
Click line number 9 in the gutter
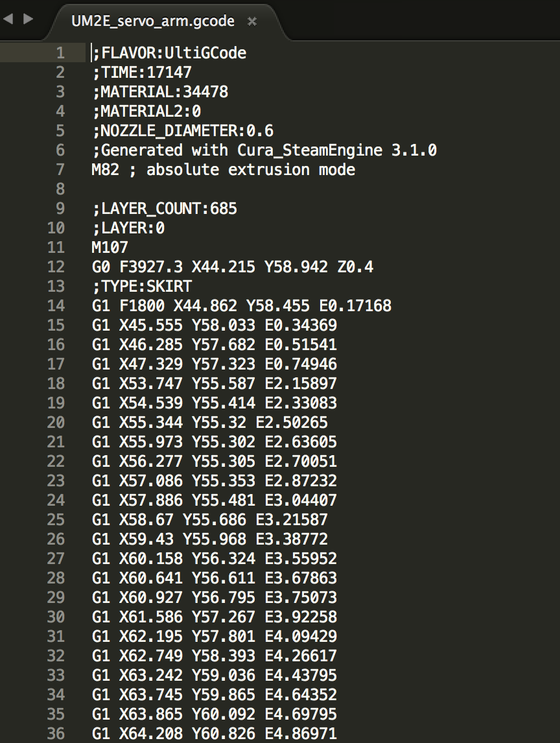(60, 208)
